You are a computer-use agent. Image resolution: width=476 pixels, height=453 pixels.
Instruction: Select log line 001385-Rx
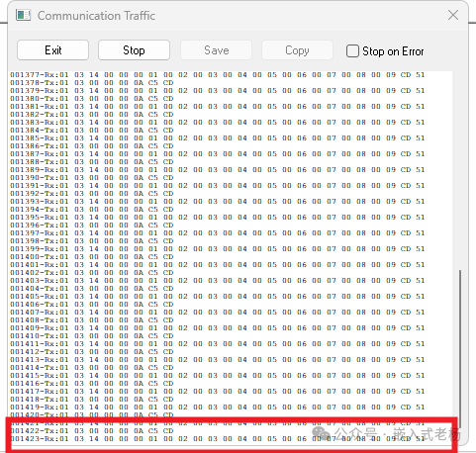click(218, 138)
